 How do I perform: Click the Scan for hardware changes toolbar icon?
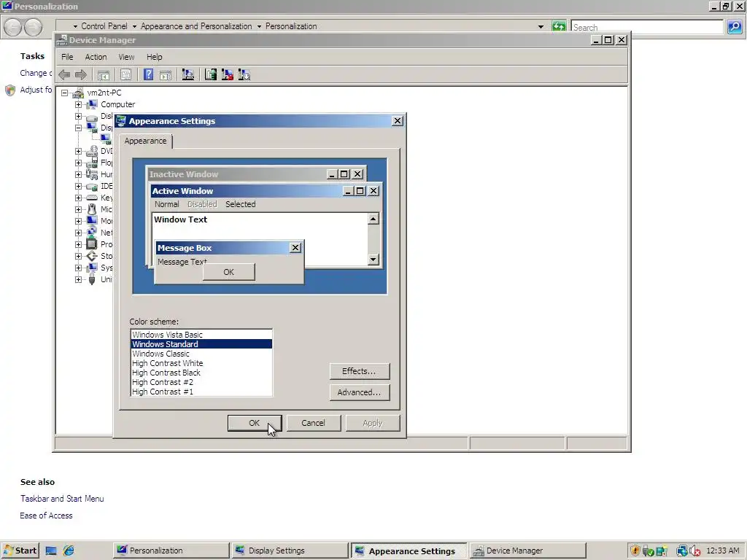[x=188, y=75]
